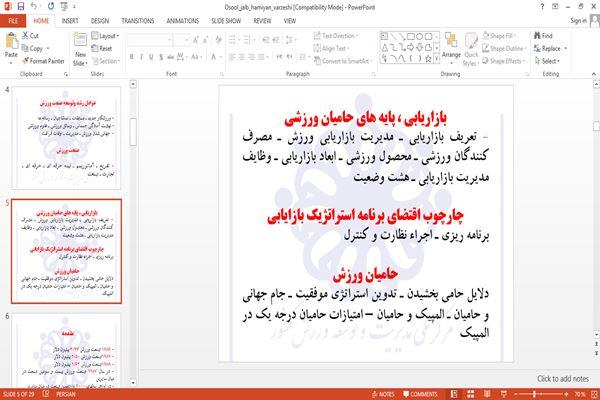Viewport: 600px width, 400px height.
Task: Switch to the SLIDE SHOW tab
Action: coord(226,21)
